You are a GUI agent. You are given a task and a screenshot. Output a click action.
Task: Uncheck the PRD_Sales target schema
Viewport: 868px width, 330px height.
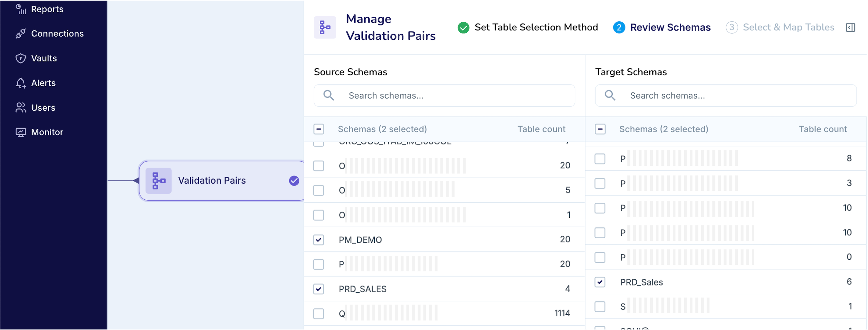600,282
